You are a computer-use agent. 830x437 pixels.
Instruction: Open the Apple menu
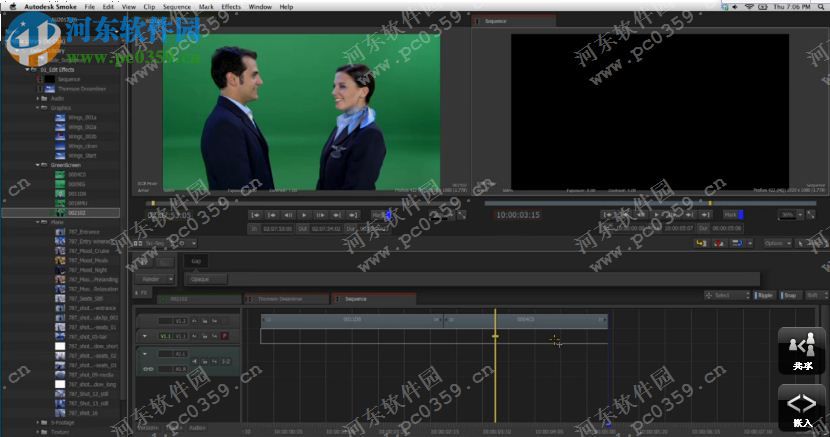pyautogui.click(x=12, y=7)
